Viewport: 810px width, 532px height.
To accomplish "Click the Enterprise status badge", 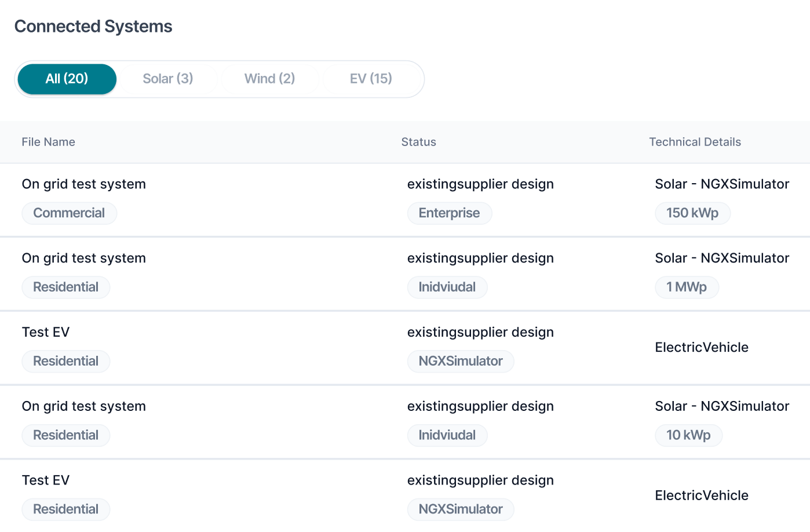I will tap(449, 213).
